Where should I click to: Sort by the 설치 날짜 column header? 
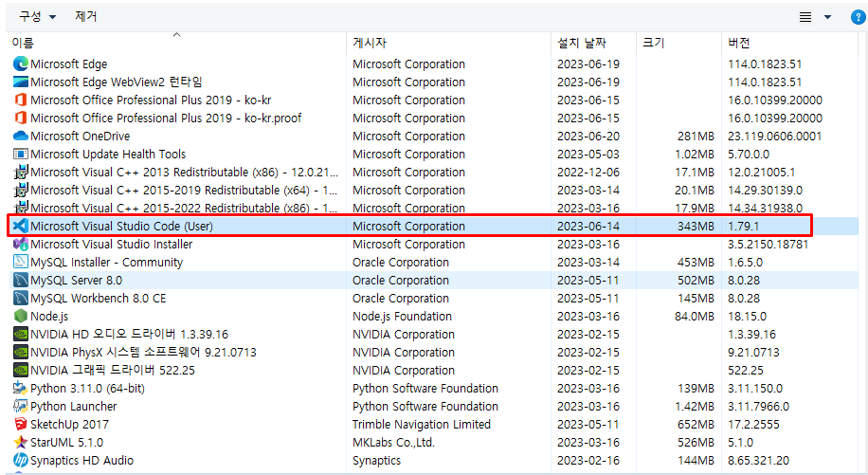click(x=581, y=43)
